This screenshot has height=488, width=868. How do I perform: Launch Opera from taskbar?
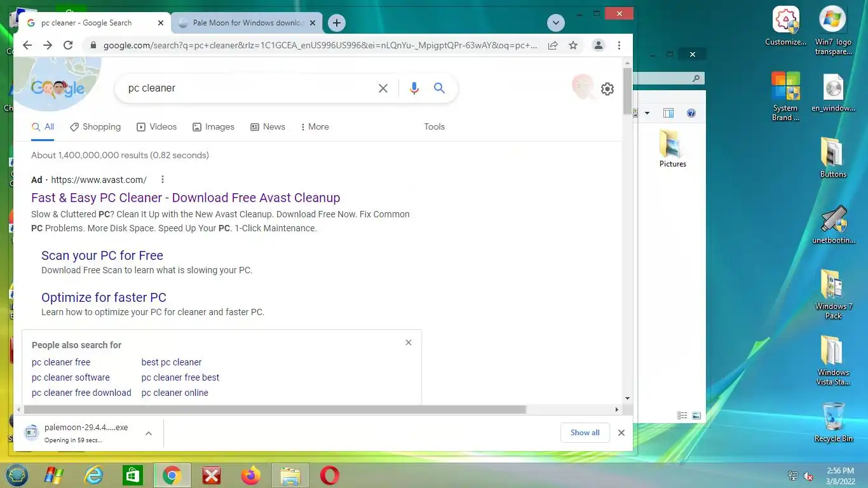click(329, 475)
